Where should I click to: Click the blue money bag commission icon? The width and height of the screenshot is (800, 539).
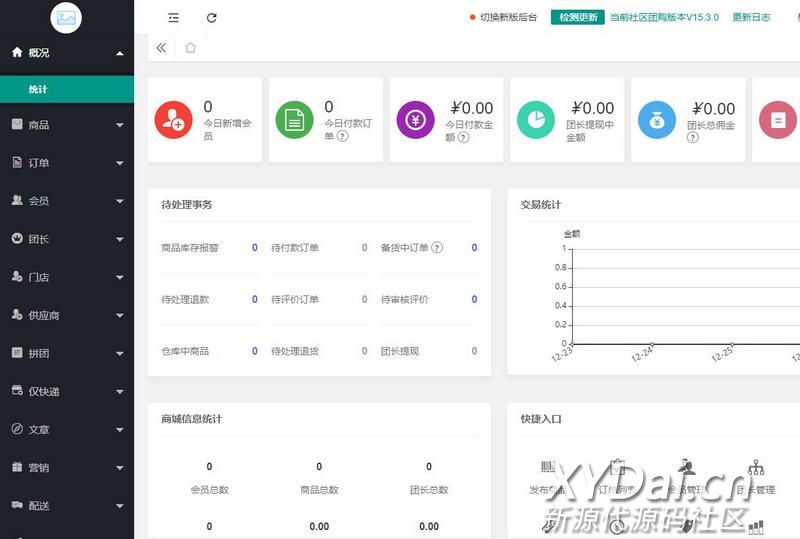(657, 120)
